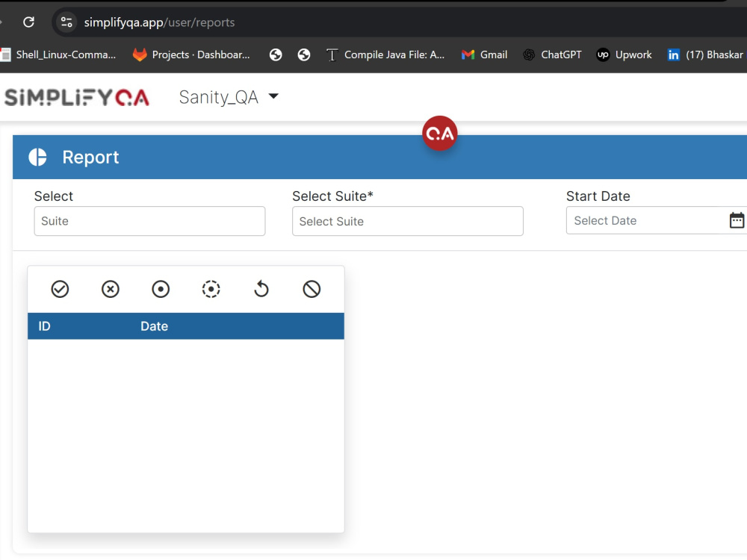747x560 pixels.
Task: Click the Report header title
Action: (90, 157)
